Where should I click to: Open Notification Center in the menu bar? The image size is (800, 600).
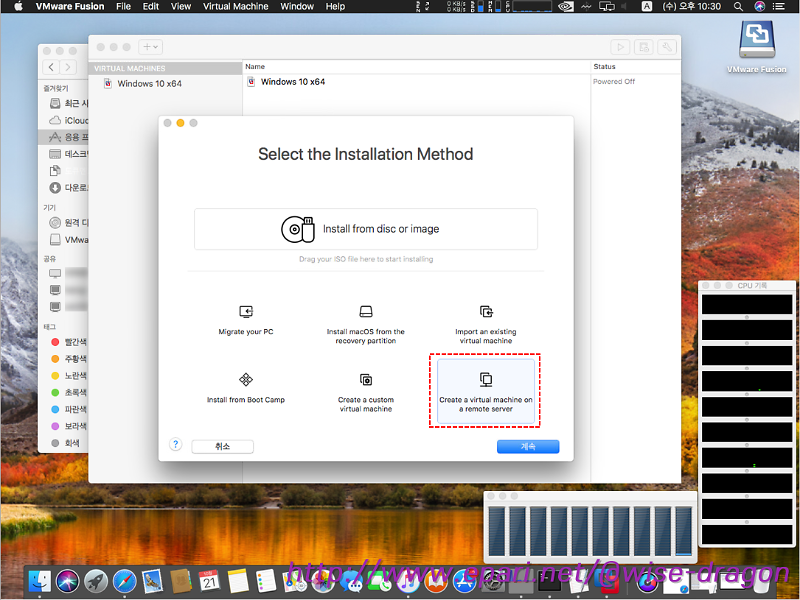pos(779,7)
